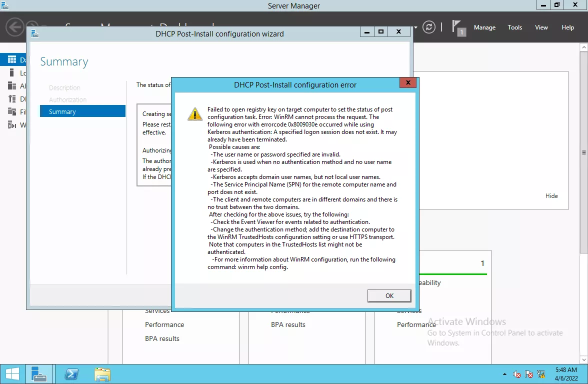Open the Authorization step in wizard

click(x=67, y=100)
